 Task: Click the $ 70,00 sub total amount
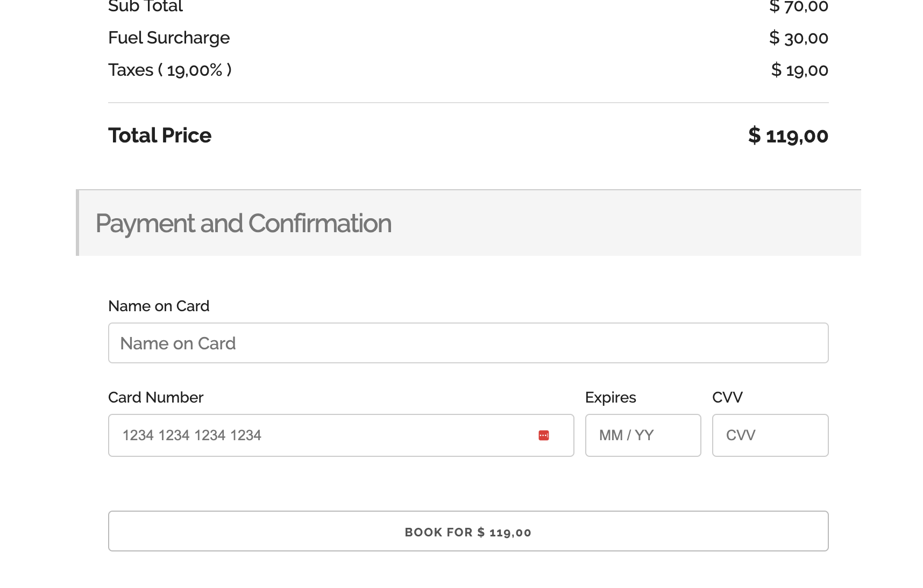coord(799,6)
